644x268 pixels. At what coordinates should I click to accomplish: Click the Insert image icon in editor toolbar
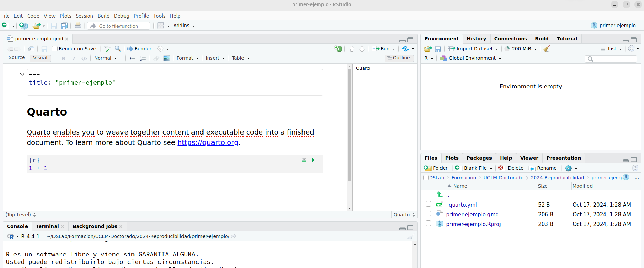click(x=167, y=58)
